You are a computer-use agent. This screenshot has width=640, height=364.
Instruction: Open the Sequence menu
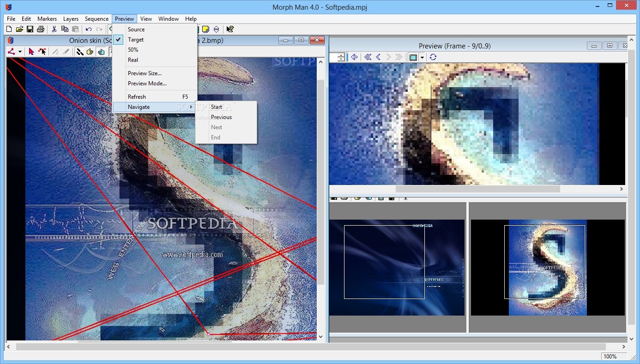pyautogui.click(x=97, y=19)
